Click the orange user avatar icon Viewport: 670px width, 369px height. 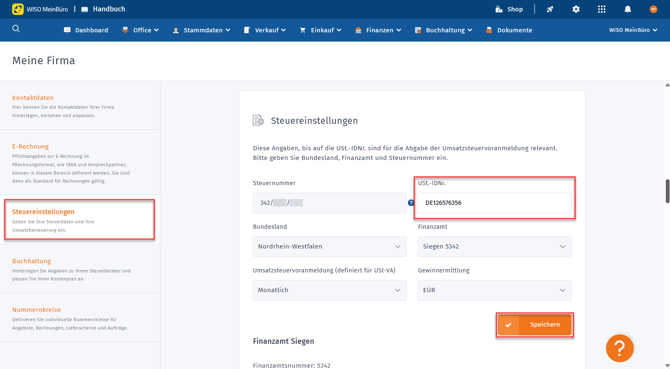[x=653, y=9]
